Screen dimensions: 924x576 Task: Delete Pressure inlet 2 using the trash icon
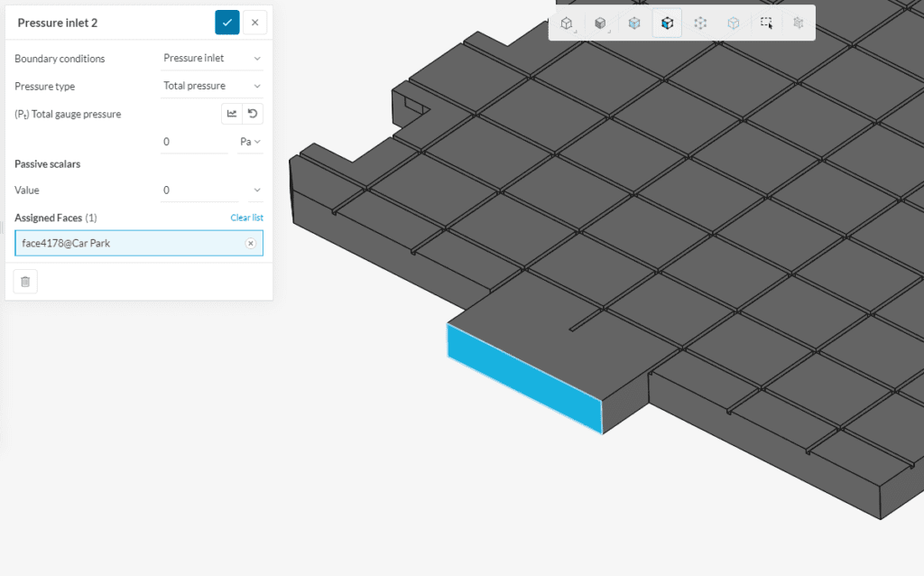click(24, 281)
